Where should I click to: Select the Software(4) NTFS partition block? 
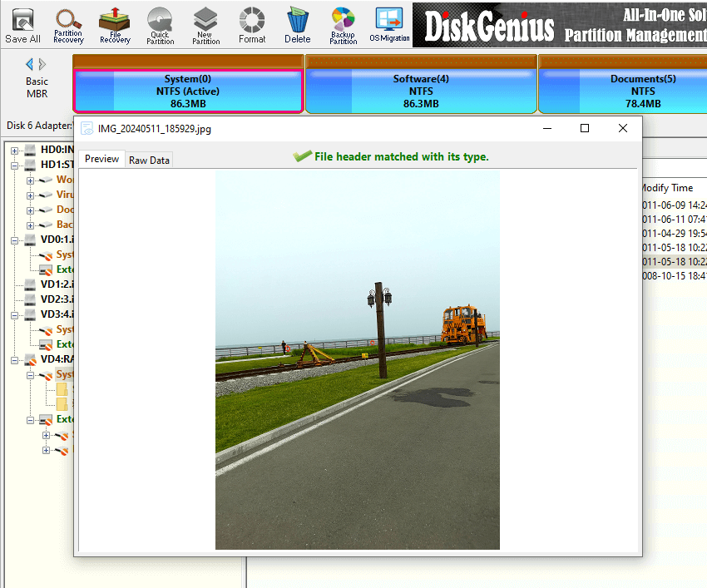pyautogui.click(x=420, y=91)
